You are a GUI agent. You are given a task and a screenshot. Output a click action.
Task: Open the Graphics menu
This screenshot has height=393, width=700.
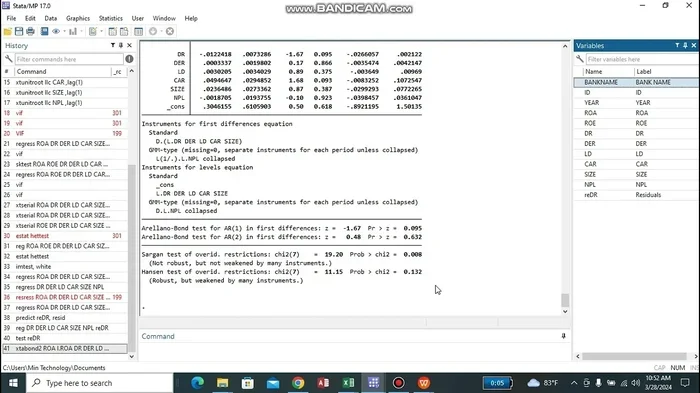tap(78, 18)
